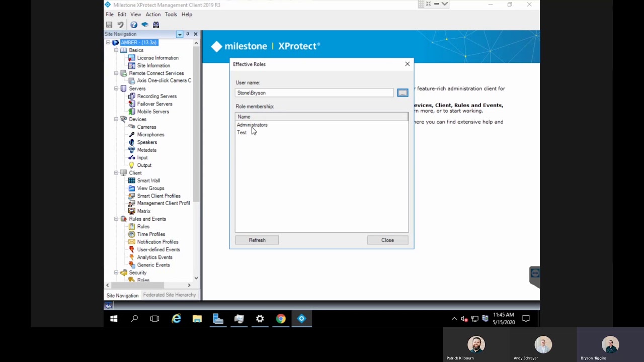Collapse the Security tree group
This screenshot has width=644, height=362.
point(116,273)
